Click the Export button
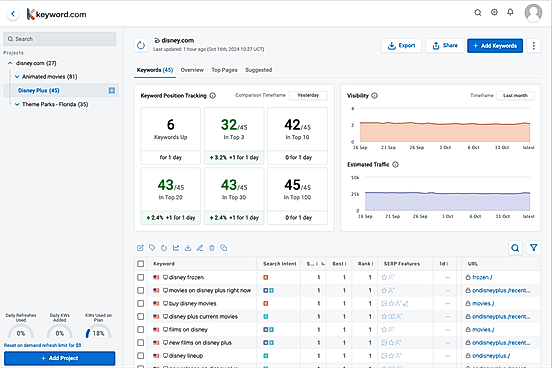 point(401,46)
